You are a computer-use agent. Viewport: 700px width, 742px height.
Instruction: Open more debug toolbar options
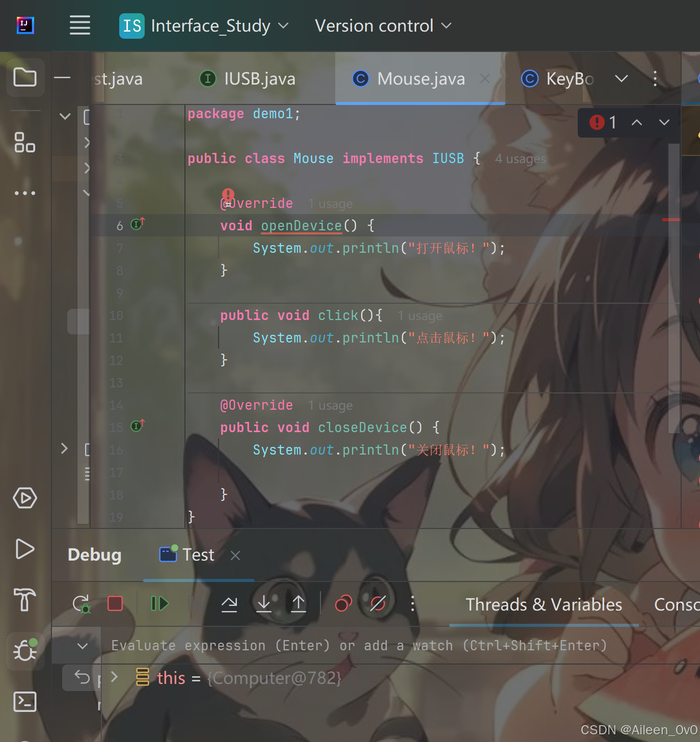click(x=413, y=604)
